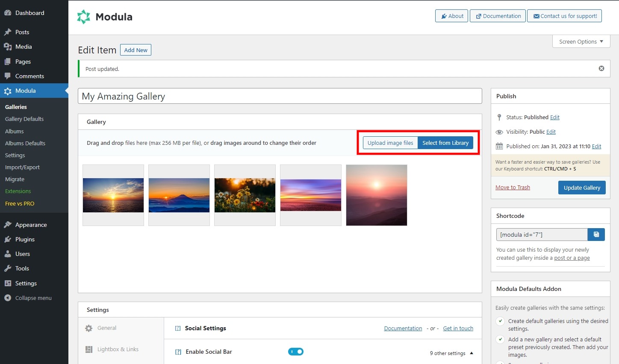Select the yellow flowers gallery thumbnail
This screenshot has height=364, width=619.
click(245, 195)
